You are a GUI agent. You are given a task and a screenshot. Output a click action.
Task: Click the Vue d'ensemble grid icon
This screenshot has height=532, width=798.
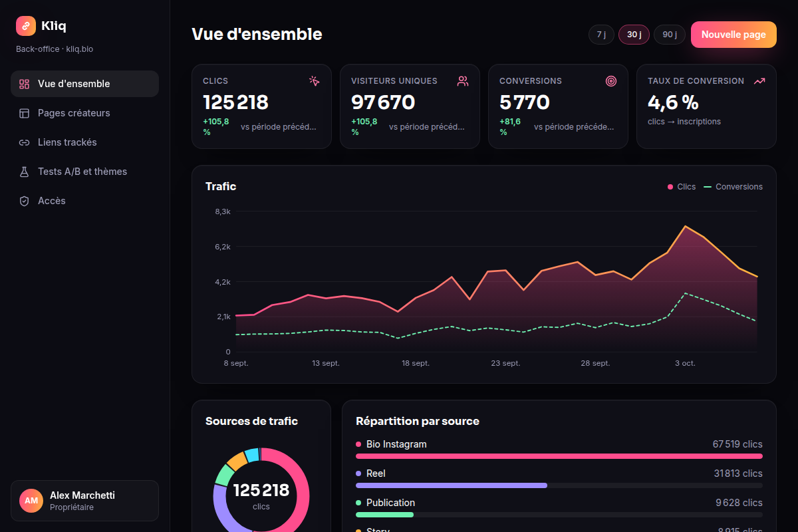[25, 84]
